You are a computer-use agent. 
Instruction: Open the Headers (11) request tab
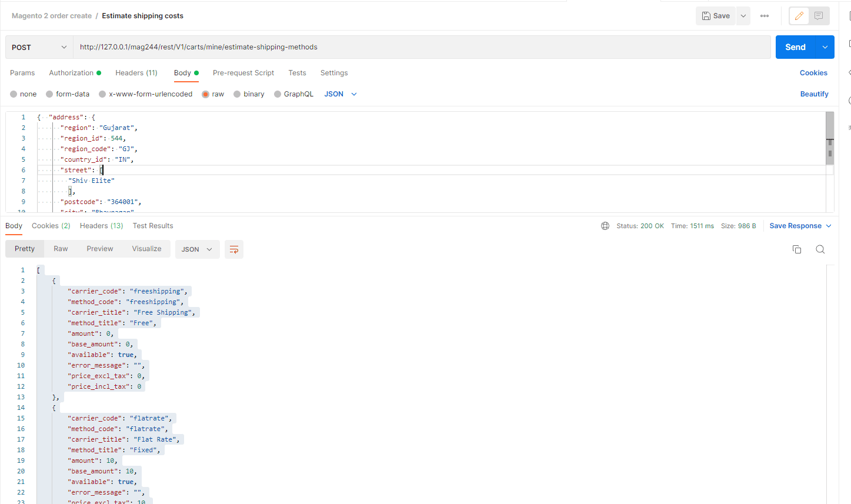point(136,73)
